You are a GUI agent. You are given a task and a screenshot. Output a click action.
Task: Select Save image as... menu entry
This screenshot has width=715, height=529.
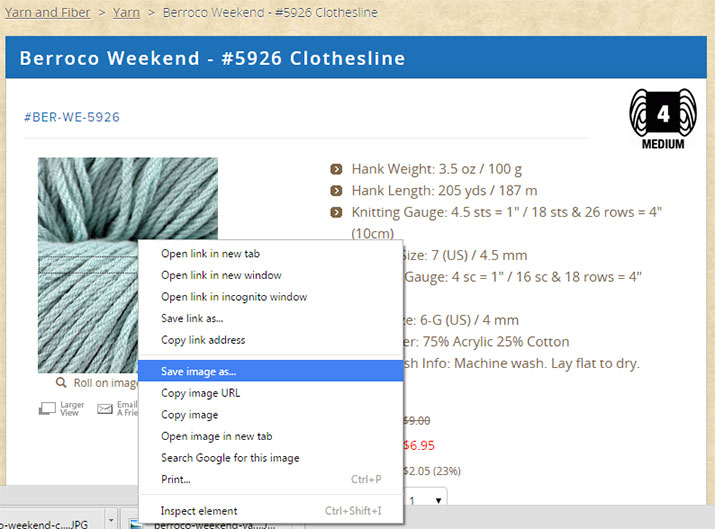pos(271,371)
